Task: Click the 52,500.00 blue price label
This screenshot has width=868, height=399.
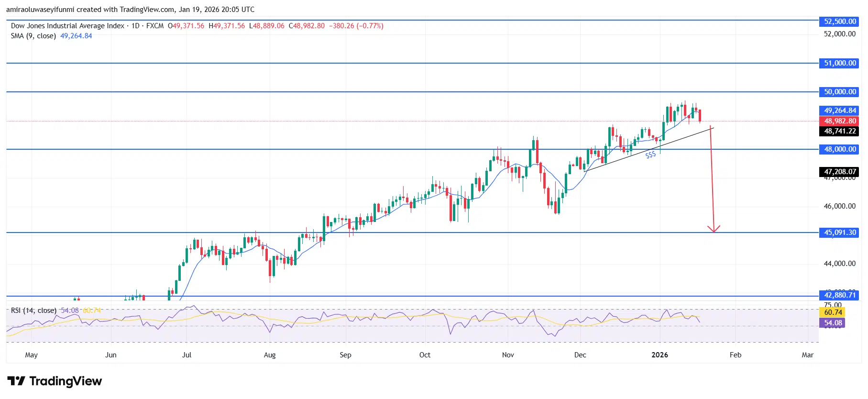Action: tap(840, 22)
